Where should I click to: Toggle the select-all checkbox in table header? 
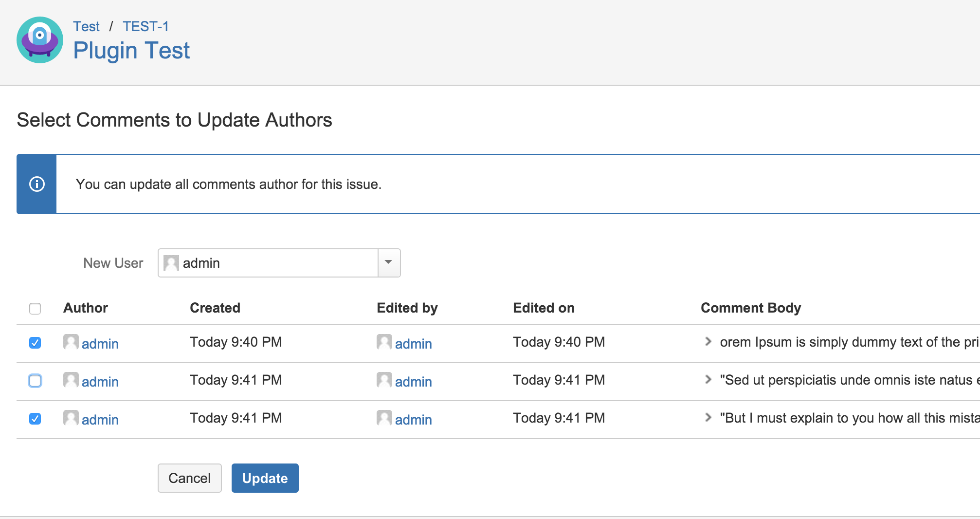35,309
